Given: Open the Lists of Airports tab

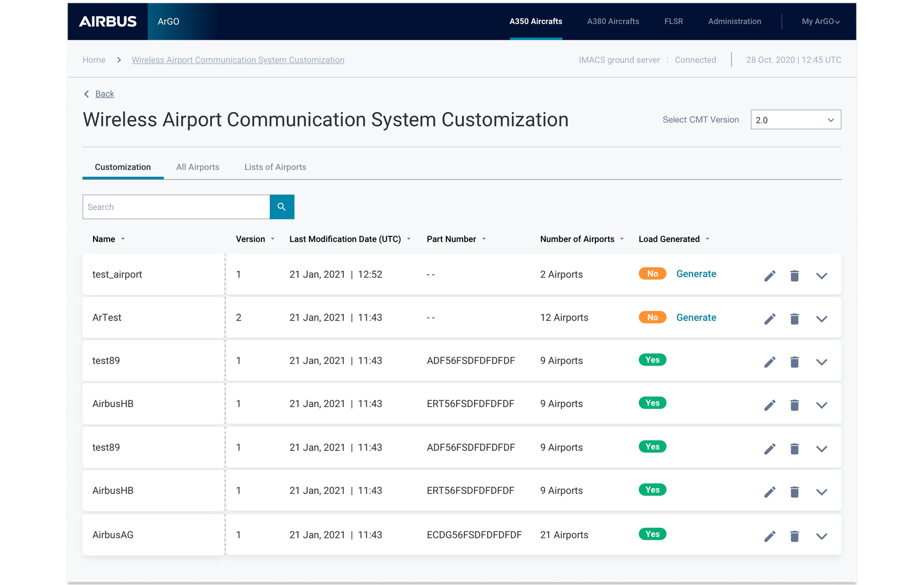Looking at the screenshot, I should click(x=275, y=167).
